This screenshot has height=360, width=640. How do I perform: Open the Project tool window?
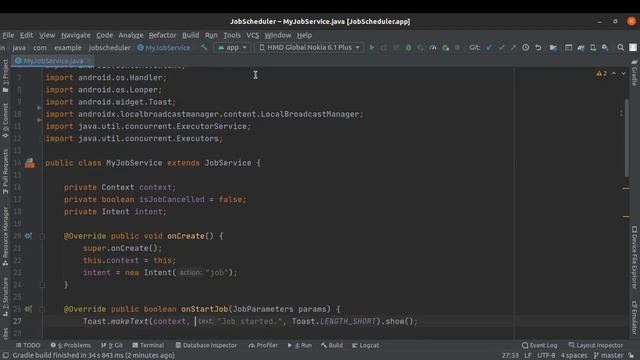click(x=5, y=76)
